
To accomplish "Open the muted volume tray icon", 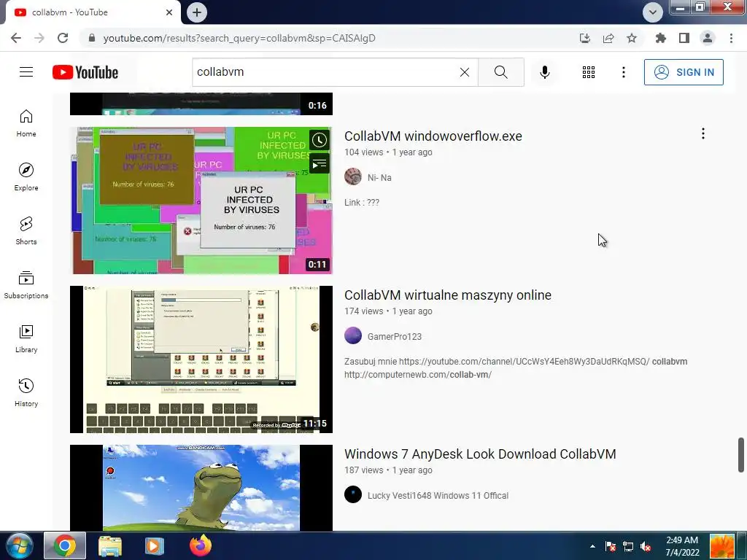I will (x=646, y=547).
